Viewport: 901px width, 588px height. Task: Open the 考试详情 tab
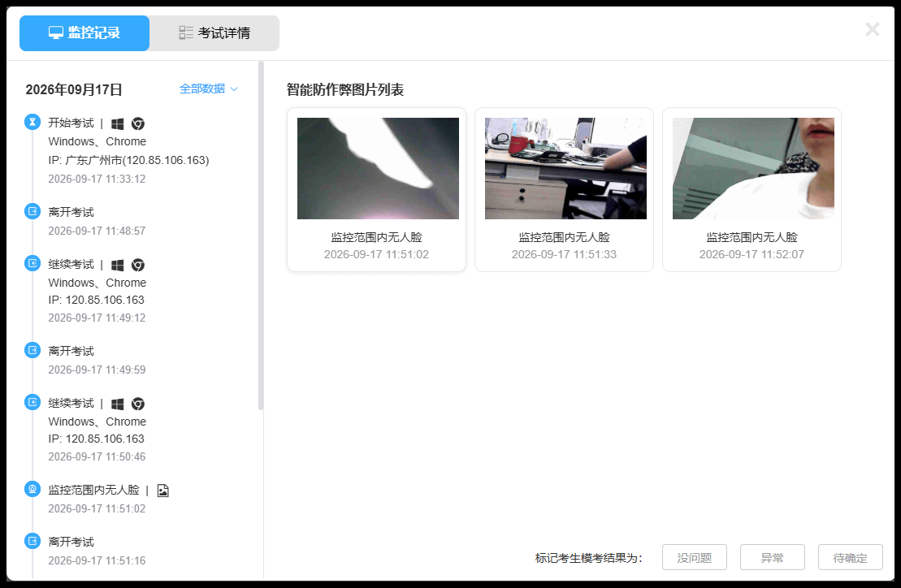(x=214, y=33)
